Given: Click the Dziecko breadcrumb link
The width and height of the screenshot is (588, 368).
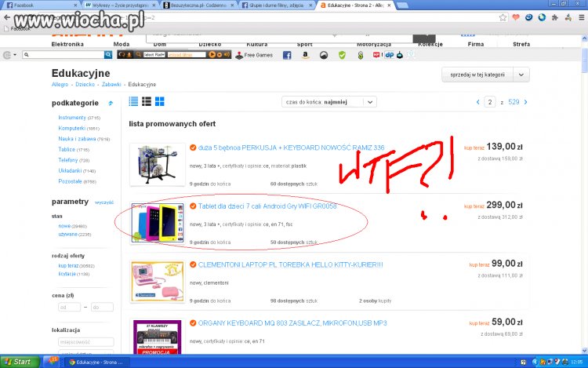Looking at the screenshot, I should pyautogui.click(x=85, y=85).
